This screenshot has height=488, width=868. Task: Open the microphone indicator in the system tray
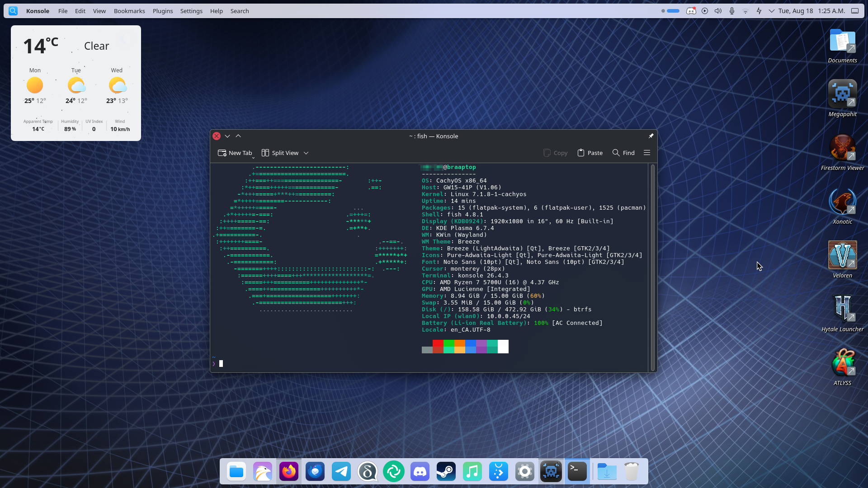click(732, 11)
